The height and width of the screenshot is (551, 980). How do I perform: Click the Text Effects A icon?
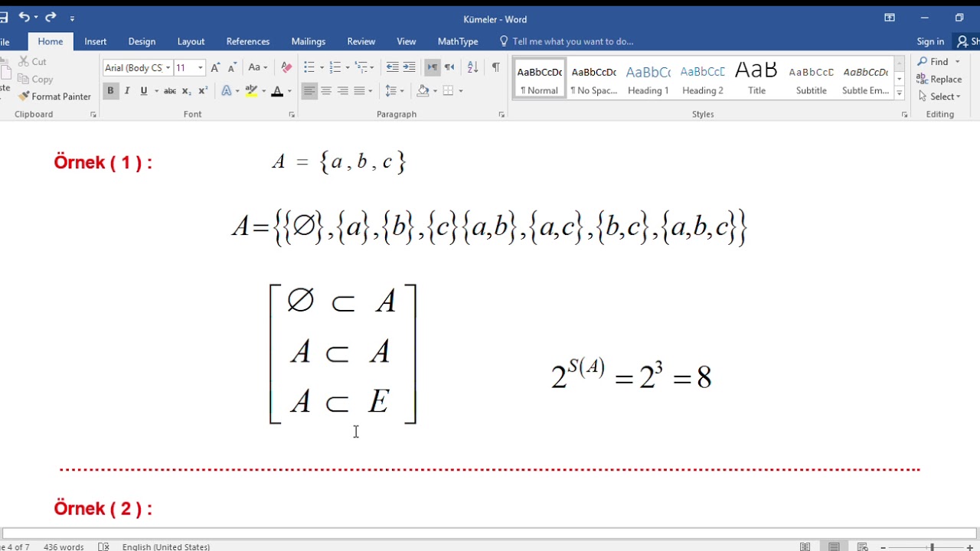pos(227,90)
